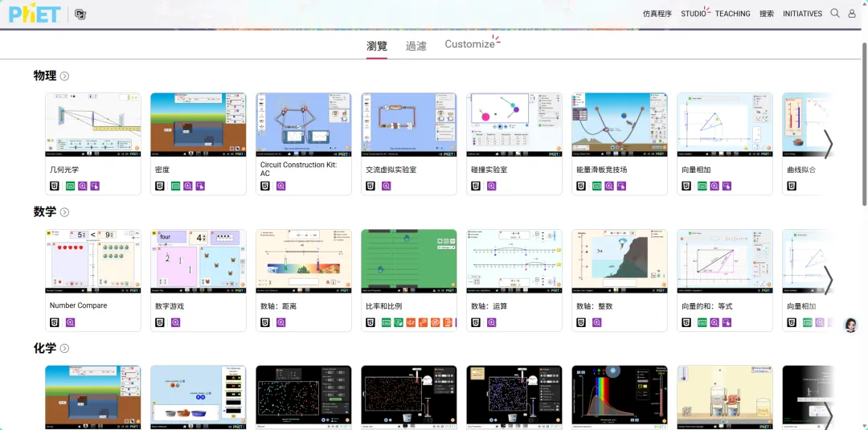Open 碰撞实验室 simulation thumbnail
This screenshot has height=430, width=868.
514,125
